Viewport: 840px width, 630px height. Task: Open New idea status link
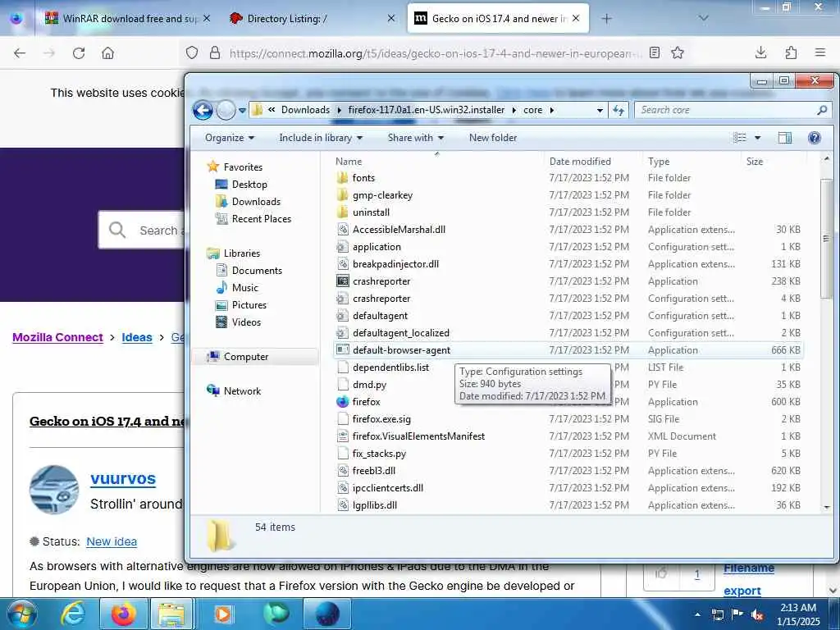(112, 541)
